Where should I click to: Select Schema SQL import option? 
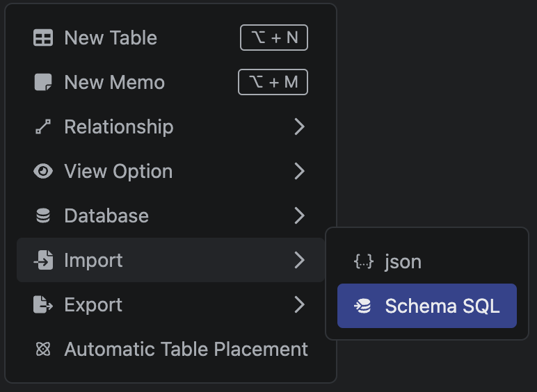(x=442, y=306)
